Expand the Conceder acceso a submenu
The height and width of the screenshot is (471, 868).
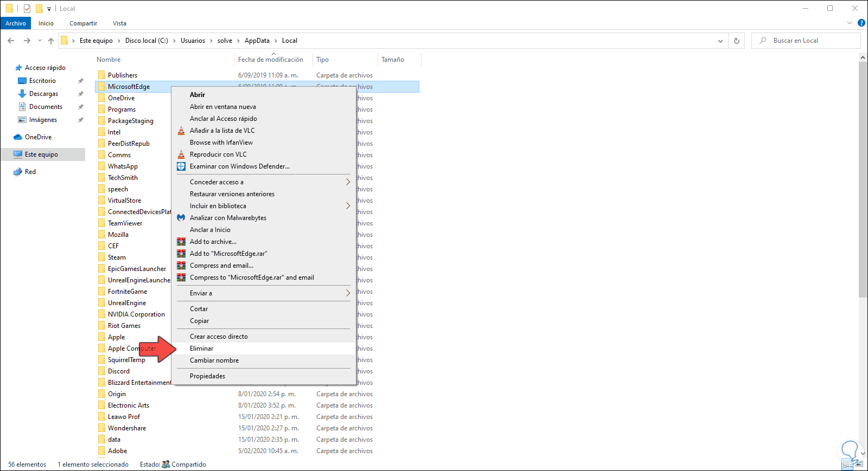click(x=348, y=182)
